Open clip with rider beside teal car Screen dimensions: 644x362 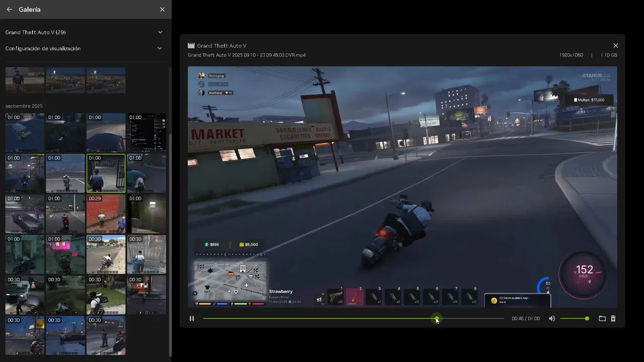[146, 173]
